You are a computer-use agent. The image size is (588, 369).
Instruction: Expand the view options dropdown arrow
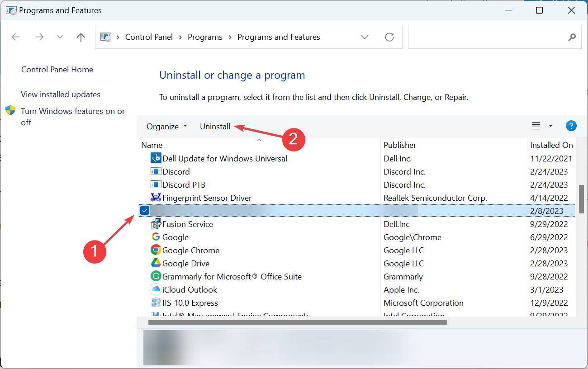550,126
